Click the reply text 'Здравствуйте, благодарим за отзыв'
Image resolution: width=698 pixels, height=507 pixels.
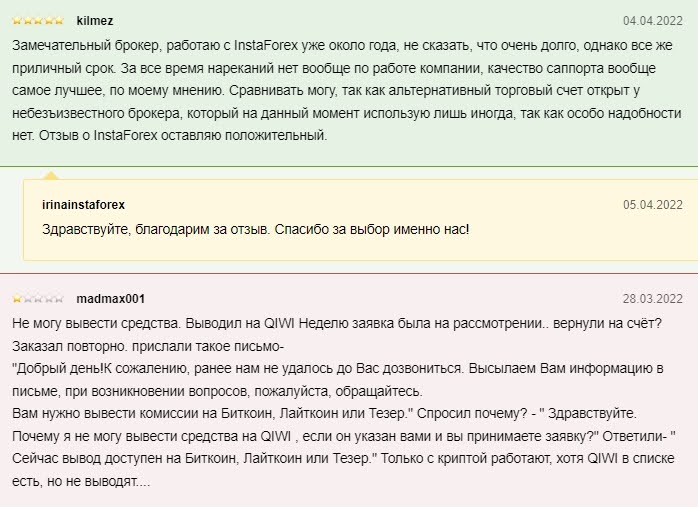point(156,230)
